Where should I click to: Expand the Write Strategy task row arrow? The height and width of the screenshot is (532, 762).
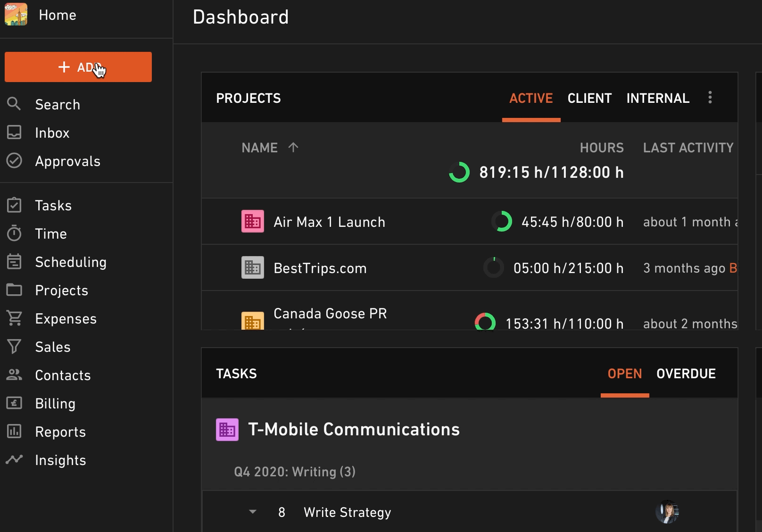253,512
